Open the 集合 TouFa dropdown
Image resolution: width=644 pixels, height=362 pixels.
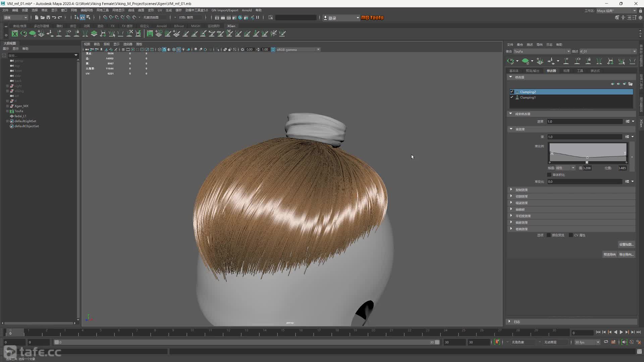pyautogui.click(x=542, y=51)
